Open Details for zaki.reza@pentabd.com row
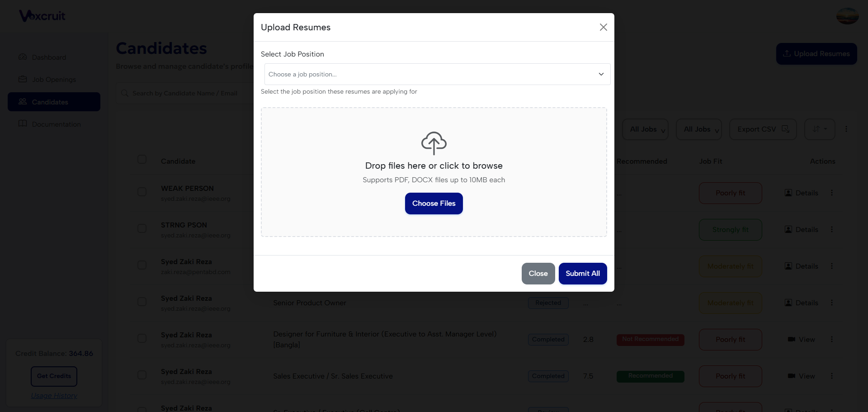The image size is (868, 412). (802, 266)
